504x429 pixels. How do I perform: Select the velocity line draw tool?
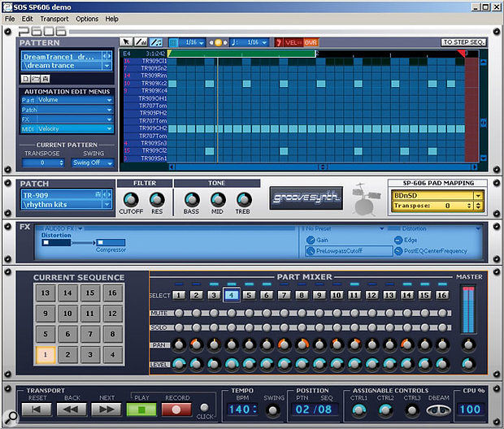[x=141, y=42]
